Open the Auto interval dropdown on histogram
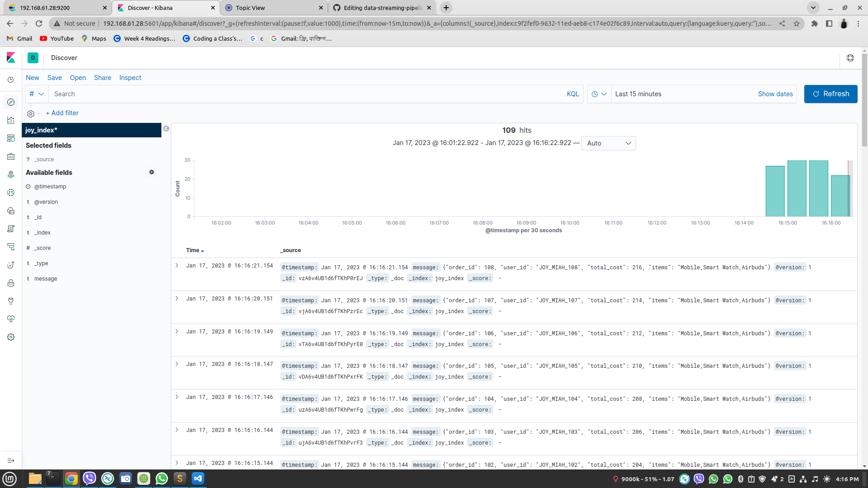The width and height of the screenshot is (868, 488). click(x=608, y=143)
